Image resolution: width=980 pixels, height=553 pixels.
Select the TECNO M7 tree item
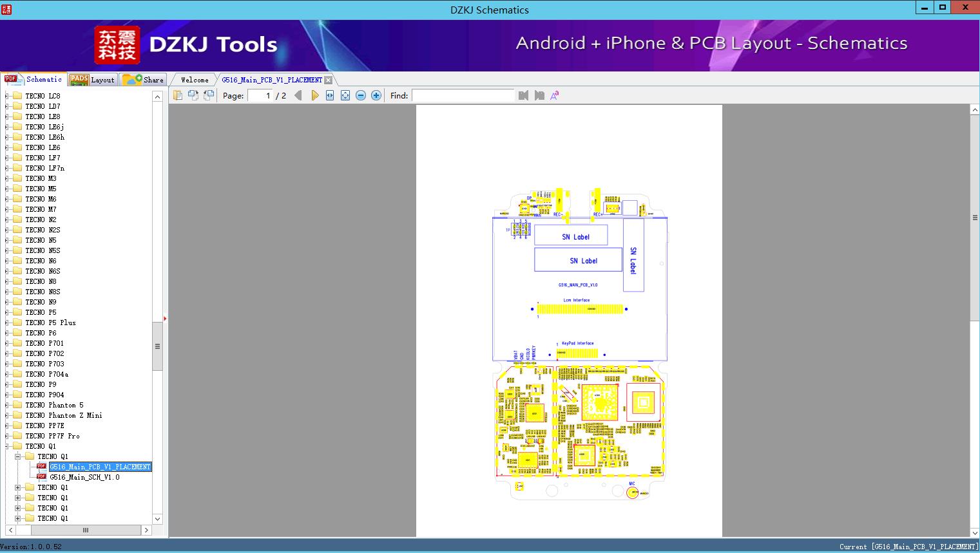41,209
